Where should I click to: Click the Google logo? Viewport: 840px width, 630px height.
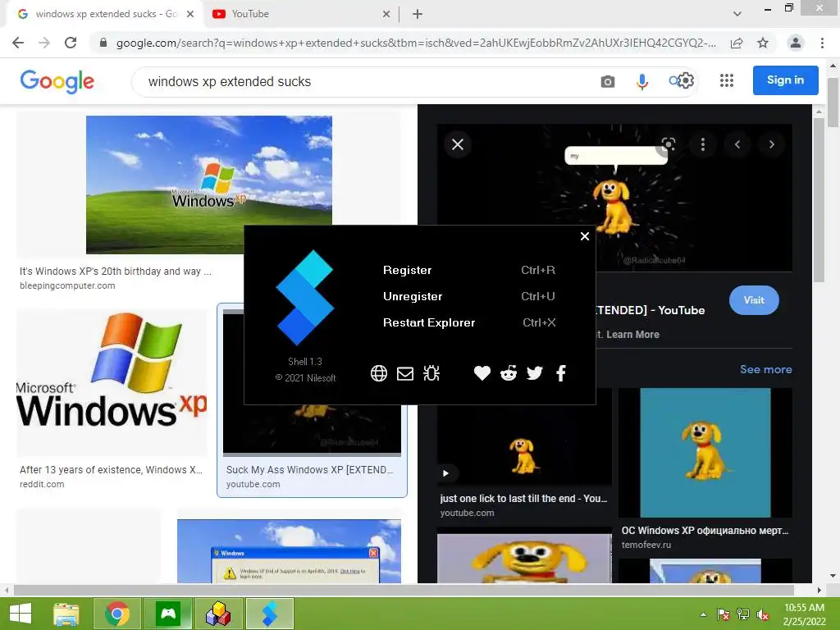coord(57,81)
